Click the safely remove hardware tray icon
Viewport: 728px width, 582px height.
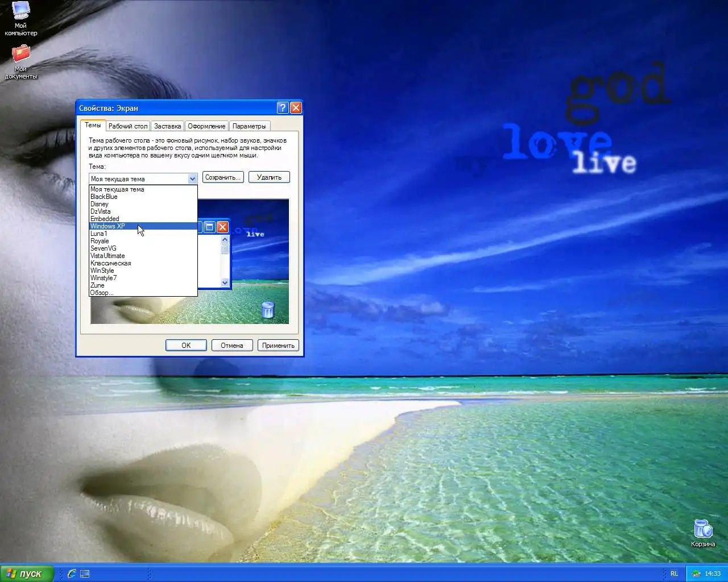(x=696, y=573)
